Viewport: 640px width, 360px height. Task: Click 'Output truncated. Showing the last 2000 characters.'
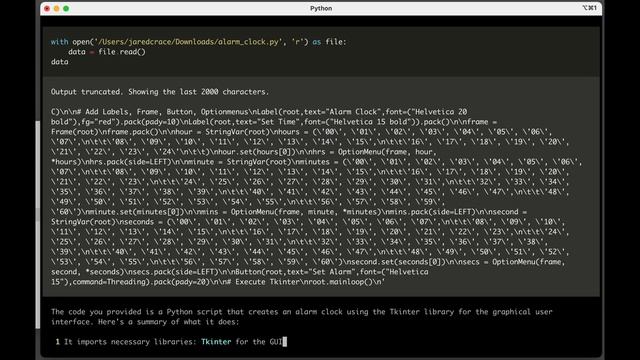pos(160,92)
